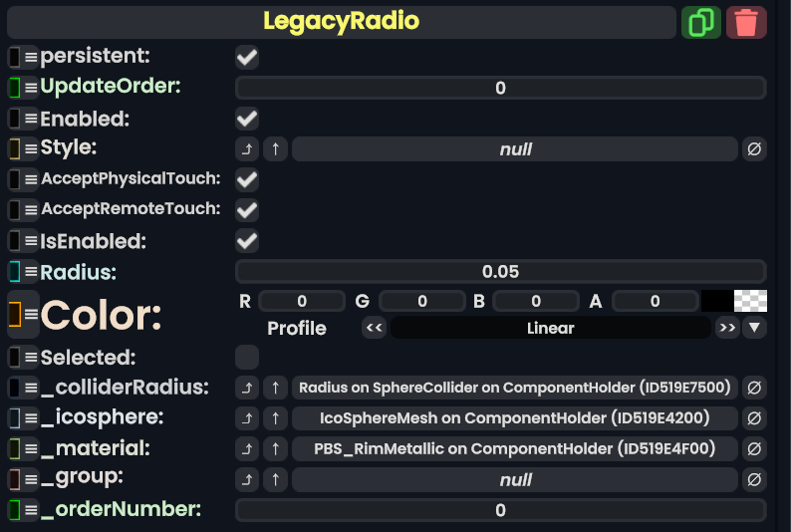791x532 pixels.
Task: Uncheck the AcceptPhysicalTouch checkbox
Action: (247, 179)
